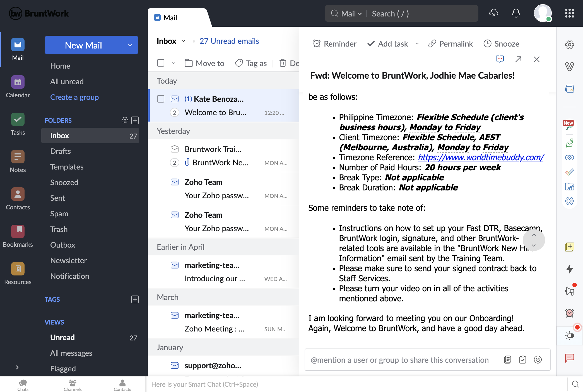Click the 27 Unread emails link
This screenshot has width=583, height=392.
point(229,41)
